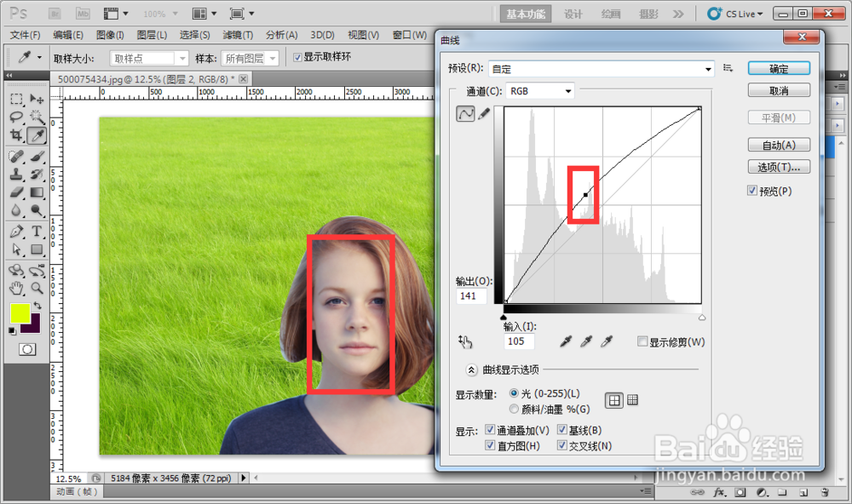Image resolution: width=852 pixels, height=504 pixels.
Task: Select the Hand tool
Action: (x=16, y=288)
